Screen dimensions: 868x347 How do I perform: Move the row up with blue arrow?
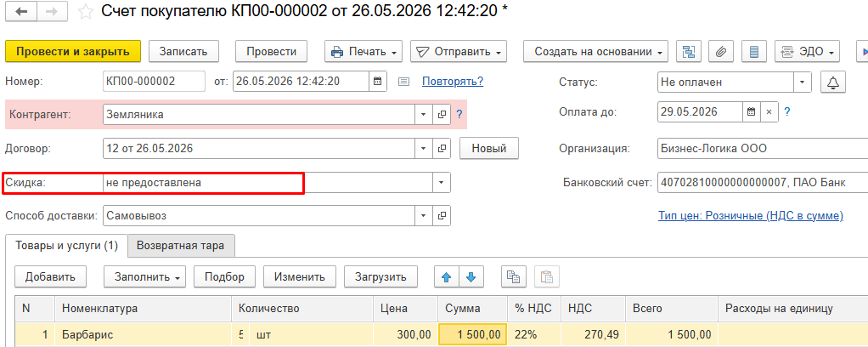446,277
